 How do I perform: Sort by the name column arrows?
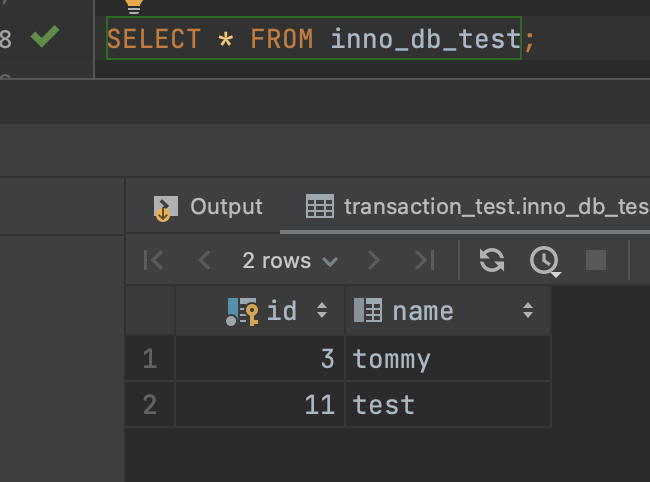[528, 311]
